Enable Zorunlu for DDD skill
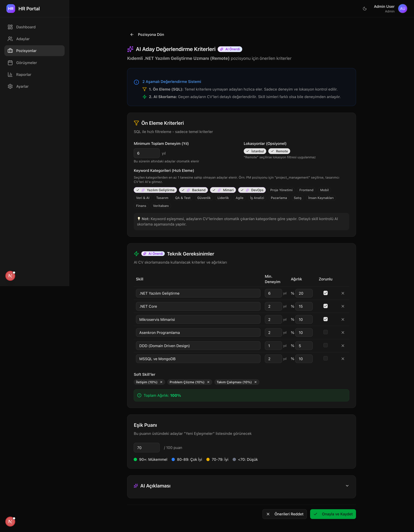This screenshot has width=414, height=532. click(x=325, y=345)
